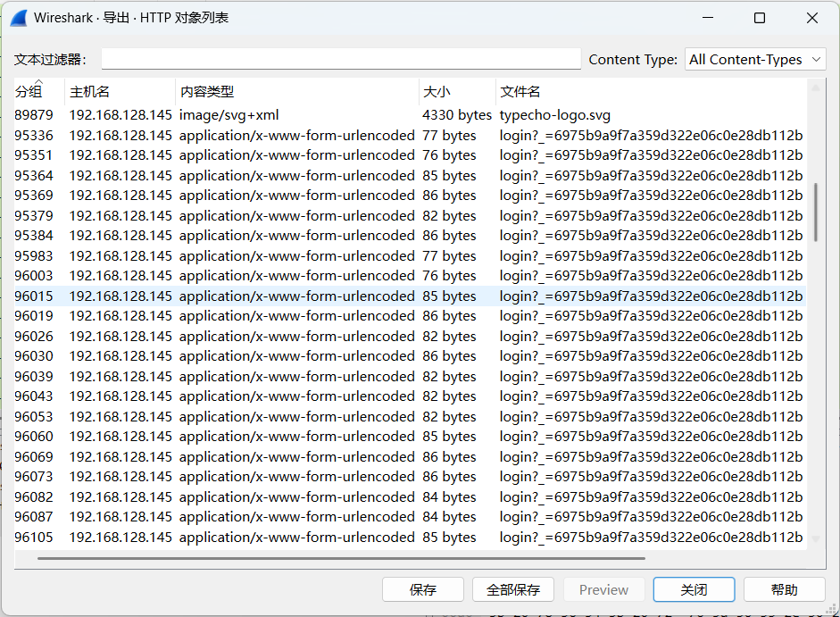The width and height of the screenshot is (840, 617).
Task: Click the 帮助 button
Action: click(785, 589)
